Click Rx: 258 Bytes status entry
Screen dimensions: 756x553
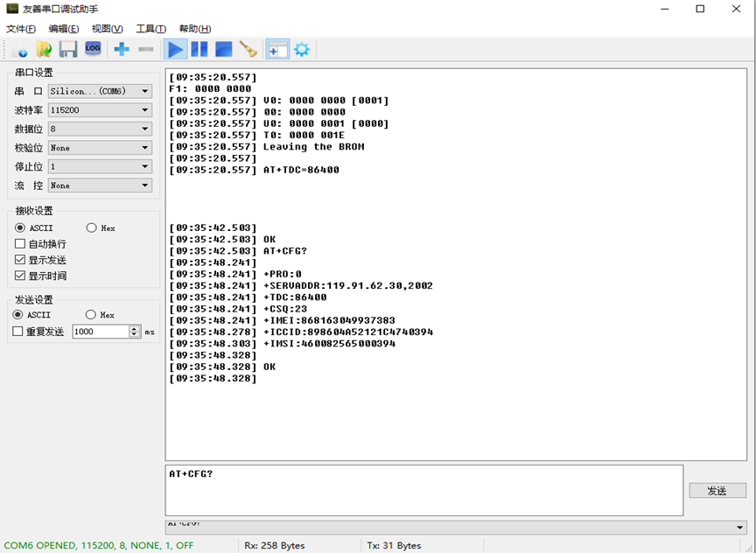[x=275, y=545]
